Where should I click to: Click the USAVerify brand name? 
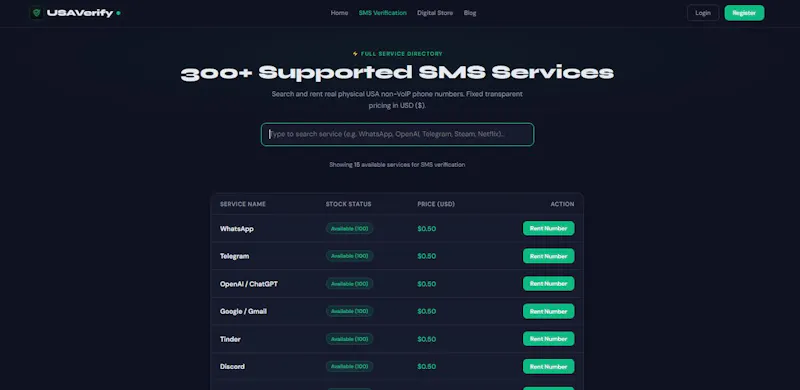[x=80, y=13]
